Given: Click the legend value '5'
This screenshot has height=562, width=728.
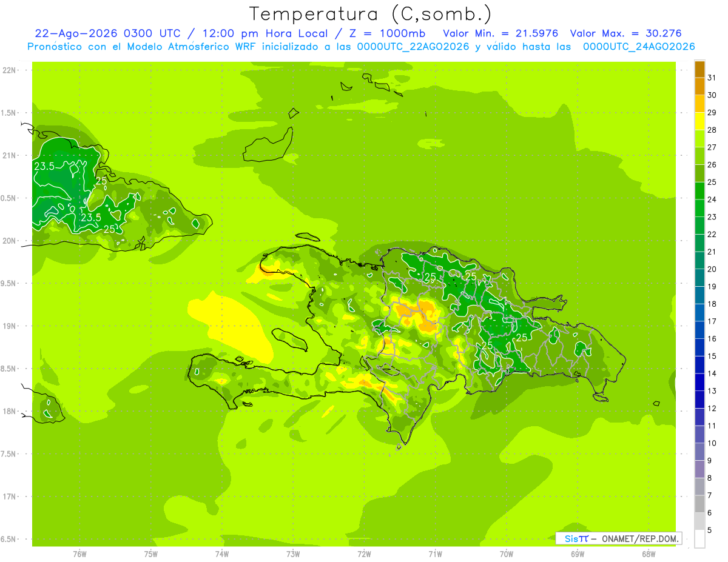Looking at the screenshot, I should point(710,530).
